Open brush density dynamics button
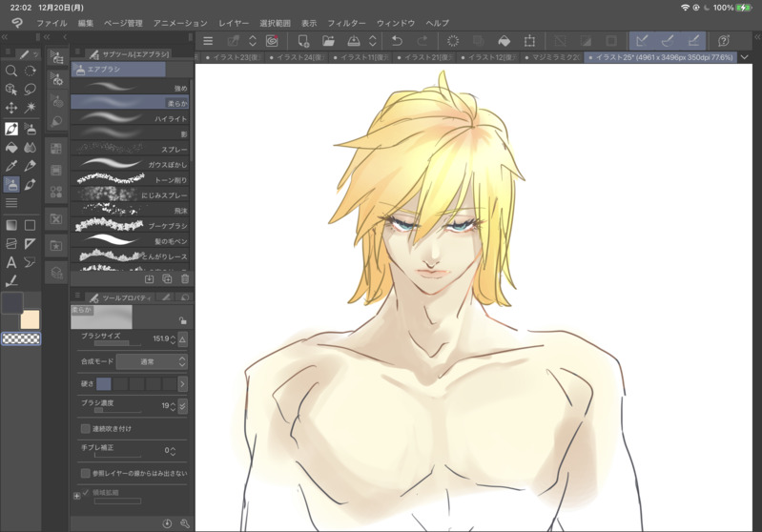This screenshot has width=762, height=532. click(x=183, y=406)
